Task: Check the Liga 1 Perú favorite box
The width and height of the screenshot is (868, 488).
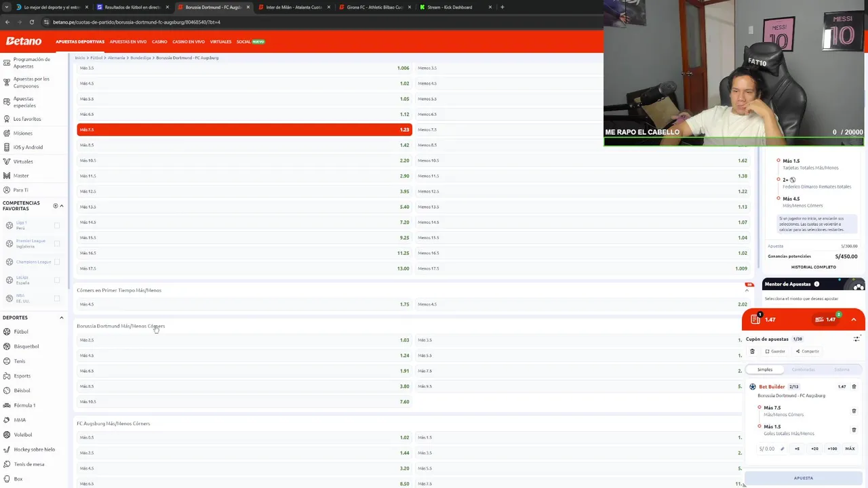Action: pyautogui.click(x=57, y=225)
